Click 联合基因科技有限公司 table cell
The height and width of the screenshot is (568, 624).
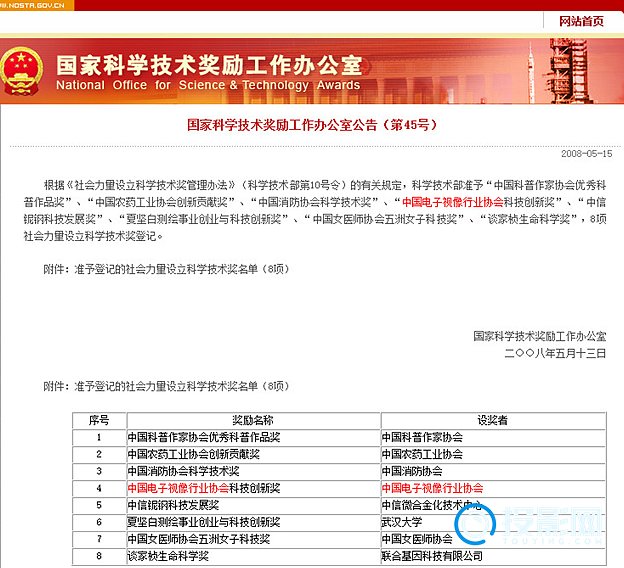coord(432,556)
